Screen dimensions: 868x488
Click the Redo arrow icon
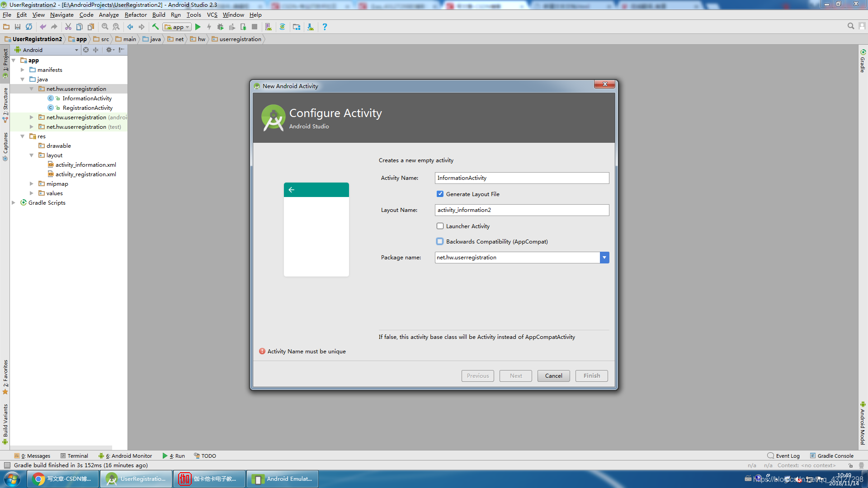coord(54,27)
